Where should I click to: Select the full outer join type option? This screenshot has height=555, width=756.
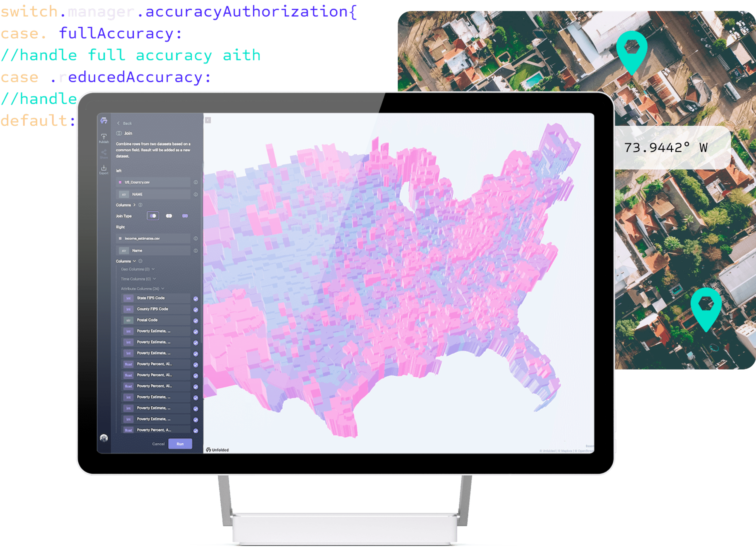click(x=185, y=216)
